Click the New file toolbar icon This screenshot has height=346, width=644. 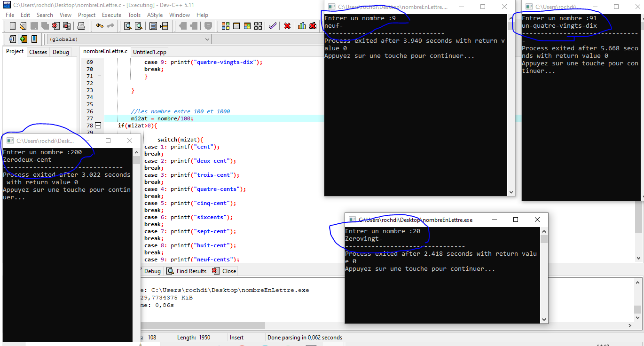point(13,26)
